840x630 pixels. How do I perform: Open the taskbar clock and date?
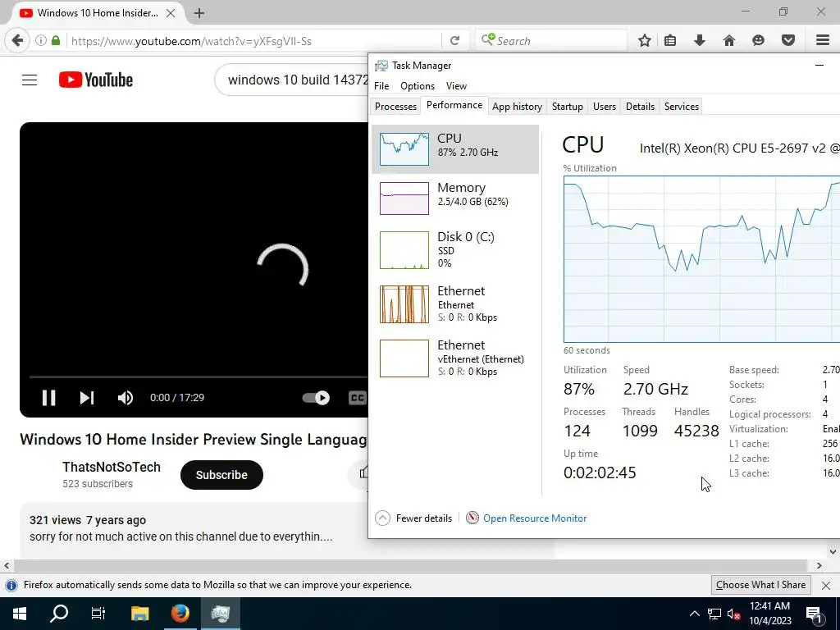pyautogui.click(x=769, y=614)
